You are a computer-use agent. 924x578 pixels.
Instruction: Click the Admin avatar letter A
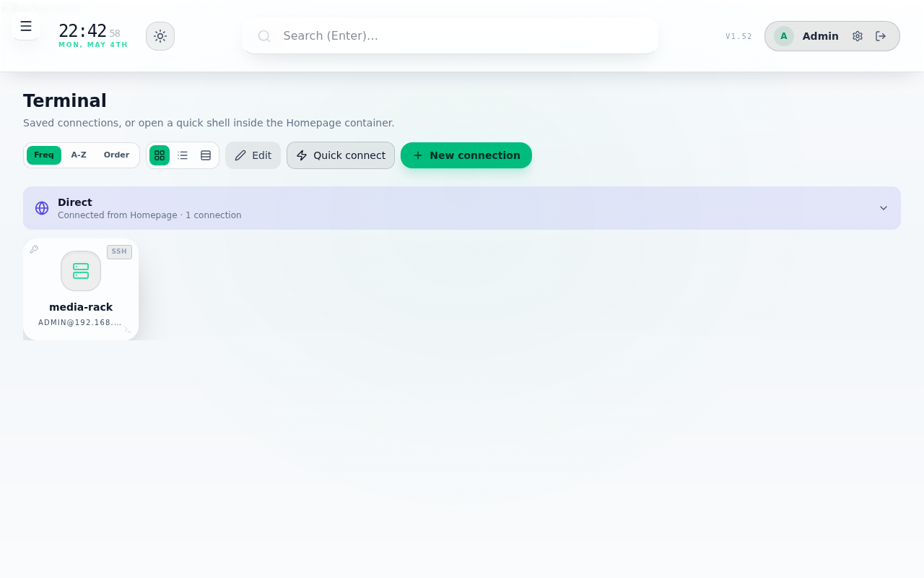(784, 36)
